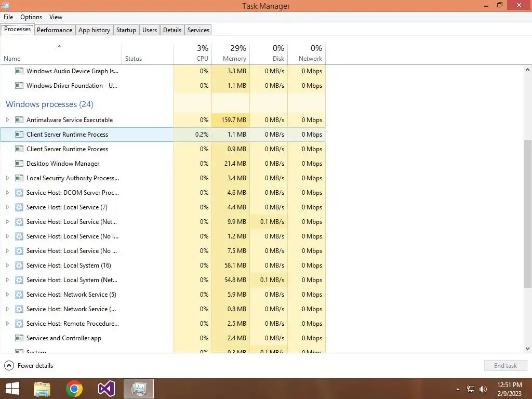Collapse view with Fewer details arrow icon

pyautogui.click(x=9, y=366)
